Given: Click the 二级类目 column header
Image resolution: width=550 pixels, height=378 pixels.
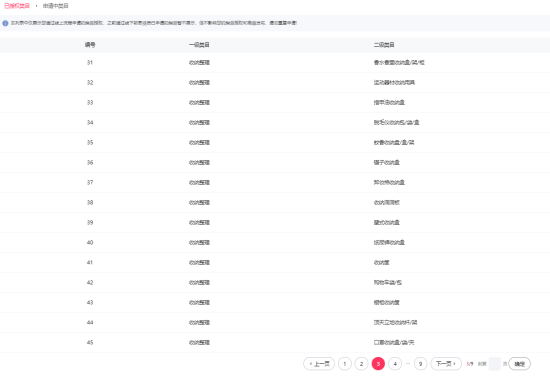Looking at the screenshot, I should pyautogui.click(x=384, y=45).
